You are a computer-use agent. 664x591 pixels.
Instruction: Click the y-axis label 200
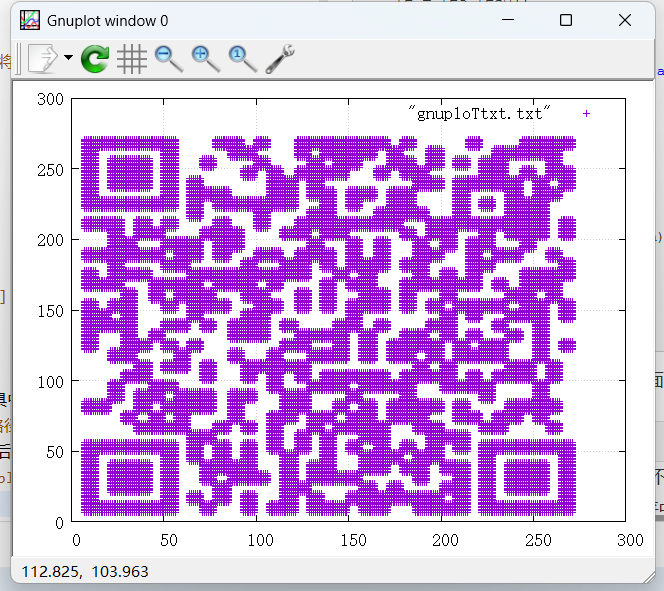(50, 240)
